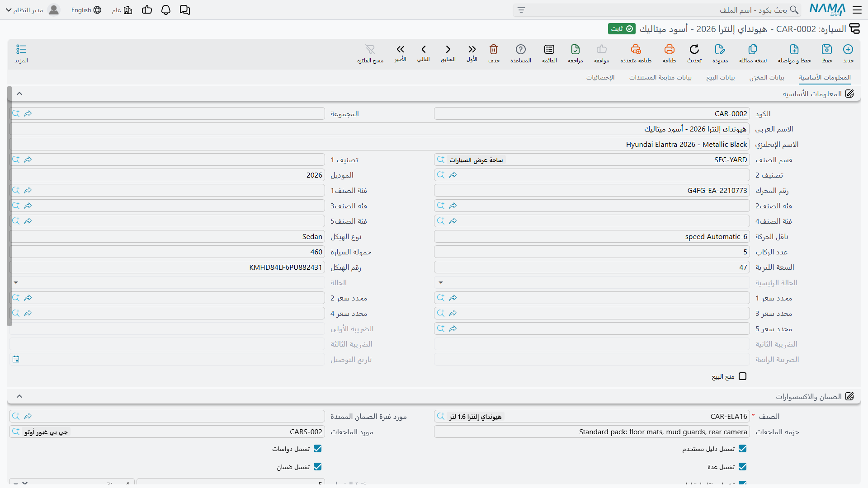
Task: Open the list view (القائمة)
Action: 549,53
